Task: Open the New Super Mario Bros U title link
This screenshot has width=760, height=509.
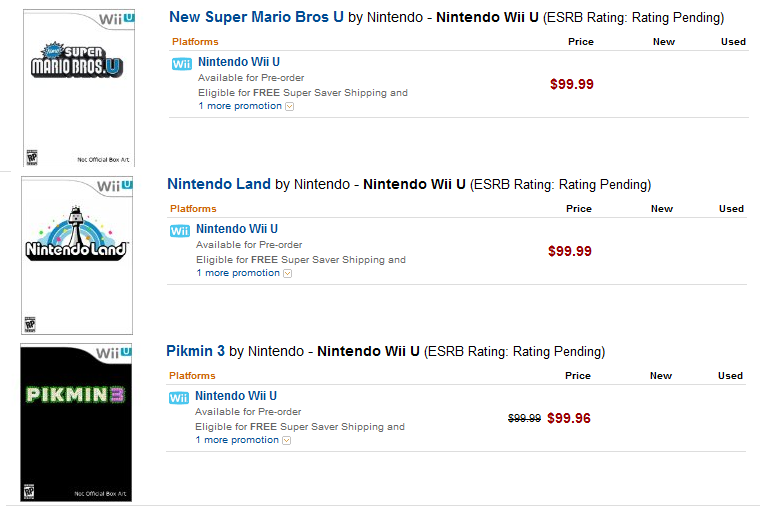Action: [x=256, y=17]
